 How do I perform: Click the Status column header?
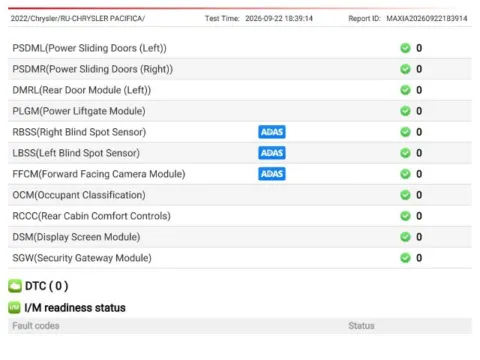(361, 326)
